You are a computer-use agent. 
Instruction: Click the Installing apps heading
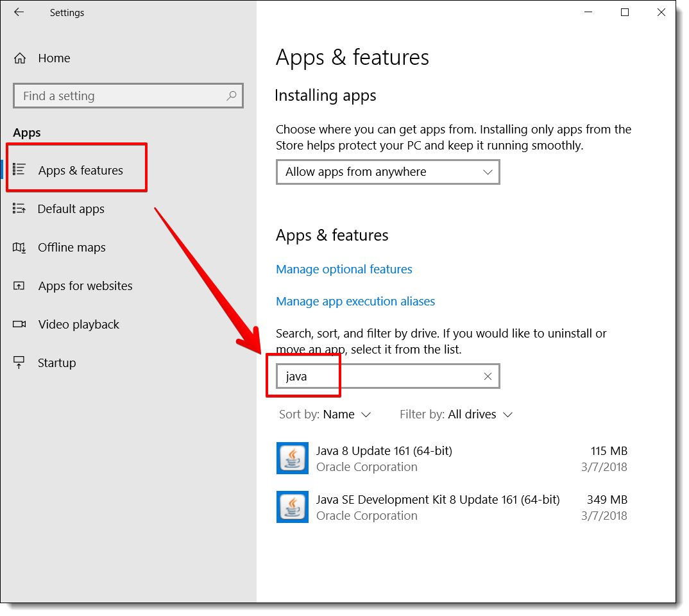[x=326, y=96]
